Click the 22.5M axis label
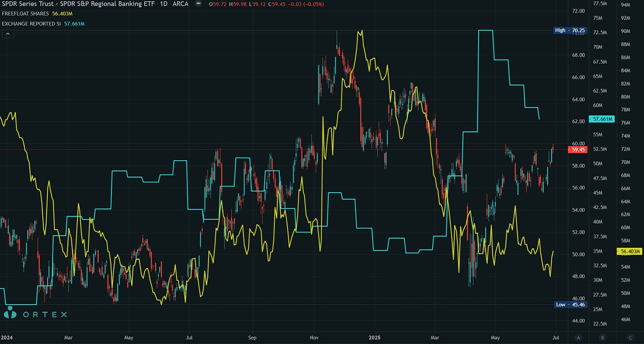Image resolution: width=644 pixels, height=344 pixels. coord(599,324)
